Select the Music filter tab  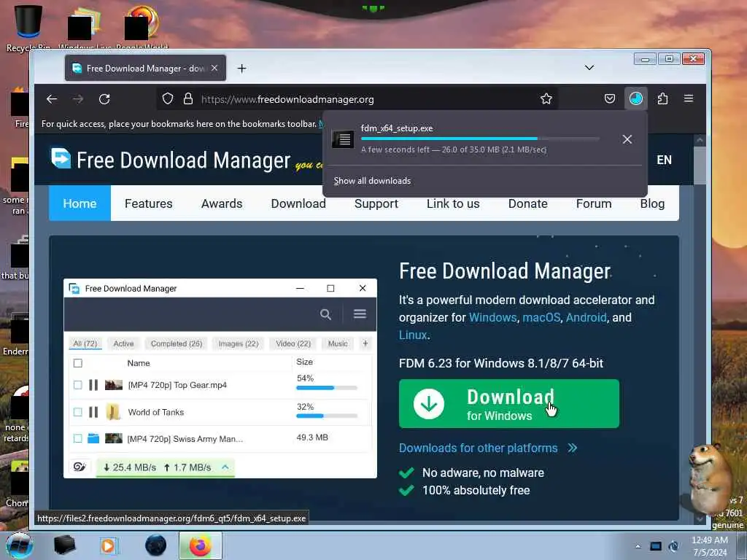click(337, 343)
